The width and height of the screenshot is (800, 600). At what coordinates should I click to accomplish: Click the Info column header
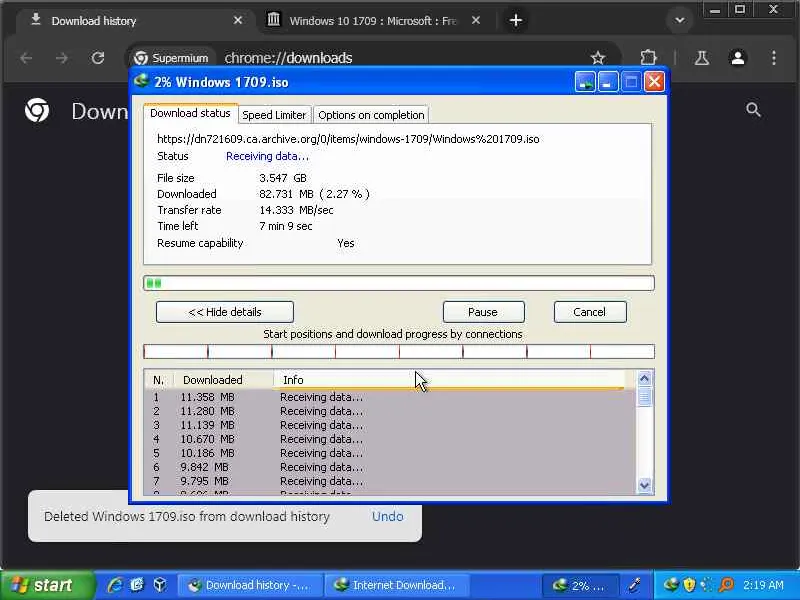[x=449, y=380]
